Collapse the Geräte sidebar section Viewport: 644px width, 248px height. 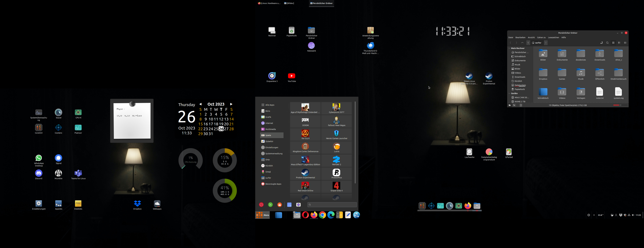[509, 93]
